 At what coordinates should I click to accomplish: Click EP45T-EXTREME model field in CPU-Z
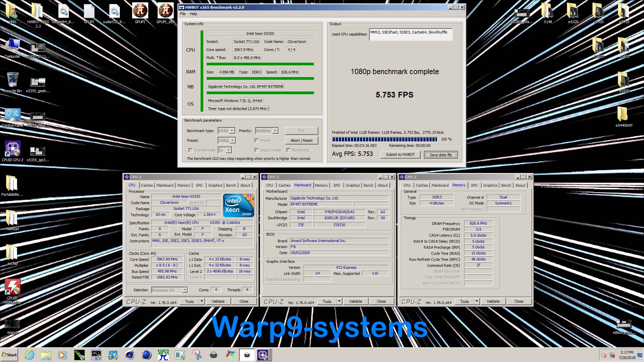click(x=321, y=204)
